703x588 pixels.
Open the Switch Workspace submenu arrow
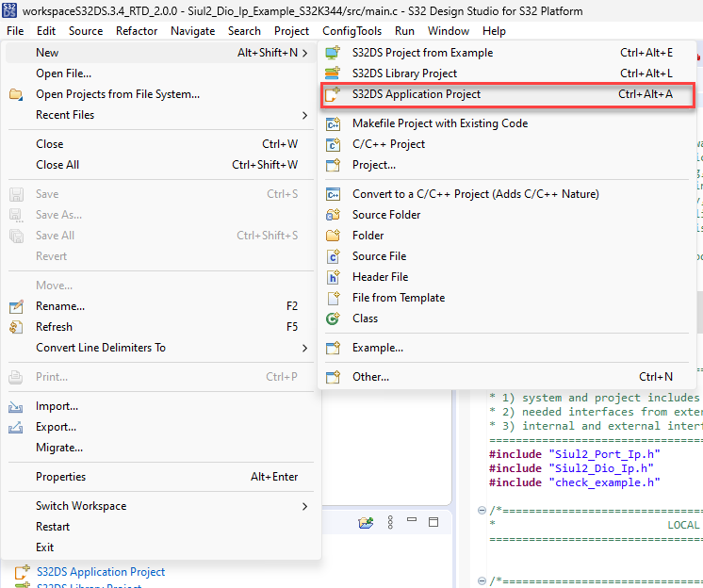point(304,506)
